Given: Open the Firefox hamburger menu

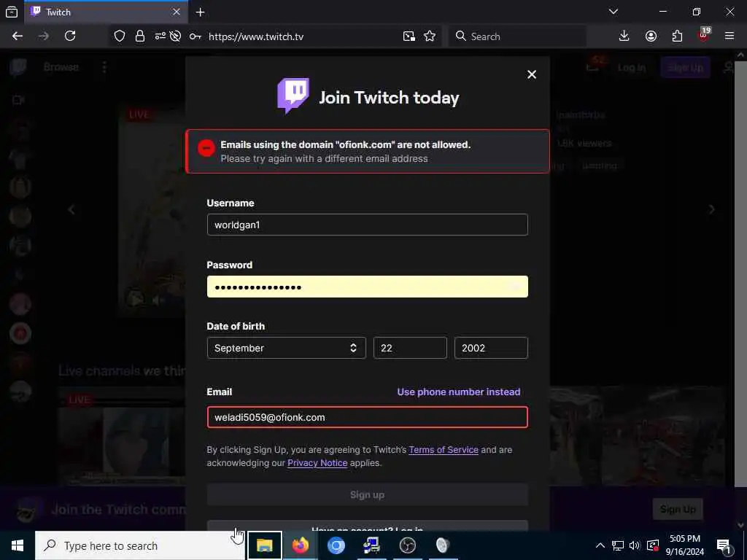Looking at the screenshot, I should pos(729,36).
